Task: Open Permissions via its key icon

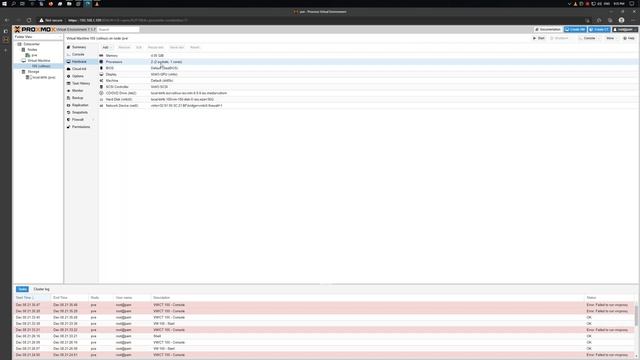Action: 69,127
